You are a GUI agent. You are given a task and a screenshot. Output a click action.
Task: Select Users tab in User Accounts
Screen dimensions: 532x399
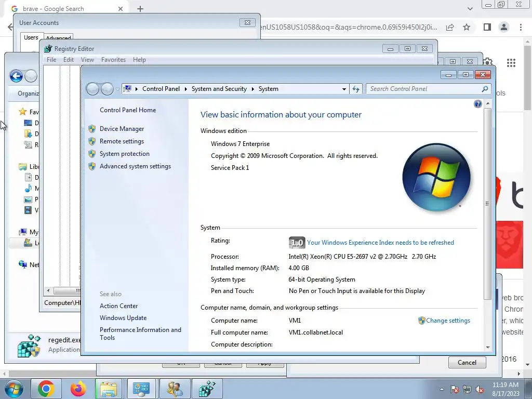(x=31, y=37)
